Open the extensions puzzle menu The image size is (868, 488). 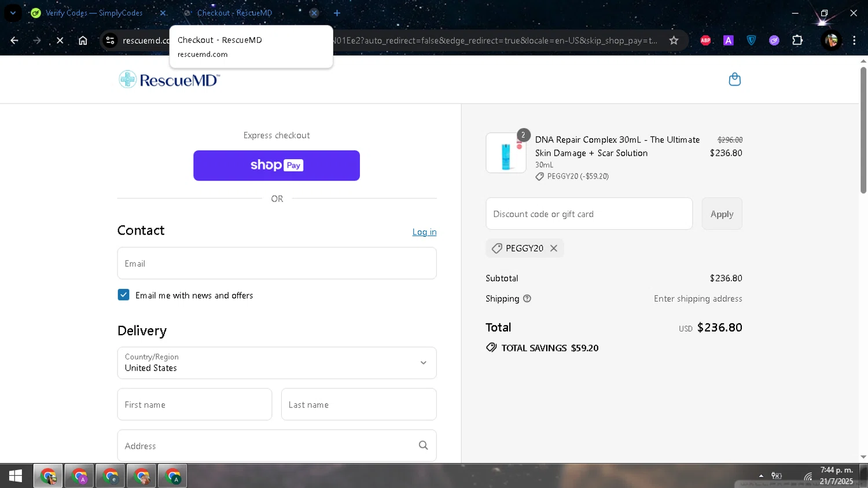pos(797,41)
